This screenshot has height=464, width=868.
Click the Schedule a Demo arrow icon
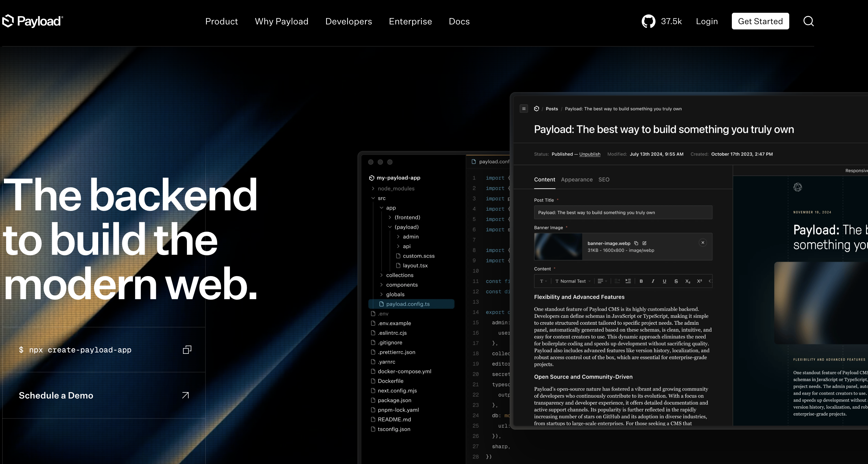pyautogui.click(x=185, y=395)
